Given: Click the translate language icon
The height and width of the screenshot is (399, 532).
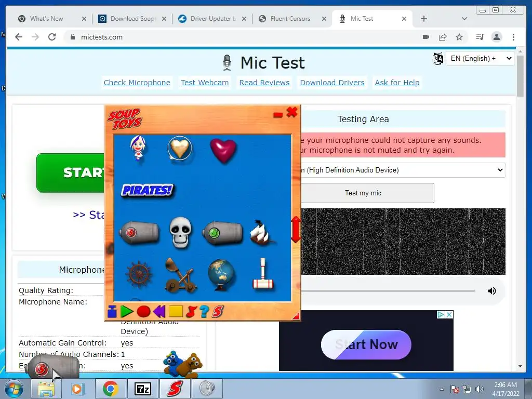Looking at the screenshot, I should [x=437, y=59].
